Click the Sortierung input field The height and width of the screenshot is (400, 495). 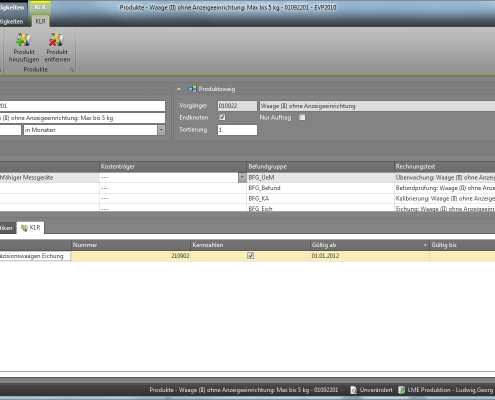[237, 130]
